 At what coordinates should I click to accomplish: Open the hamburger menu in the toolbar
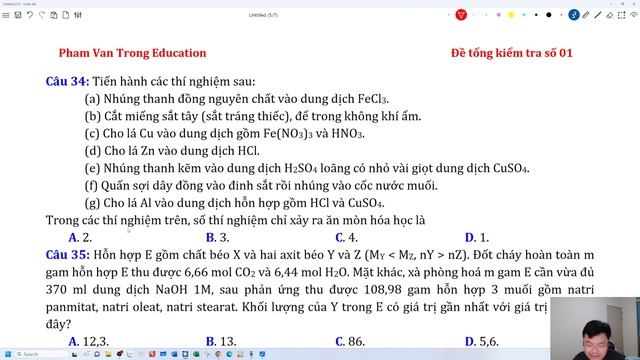coord(6,15)
